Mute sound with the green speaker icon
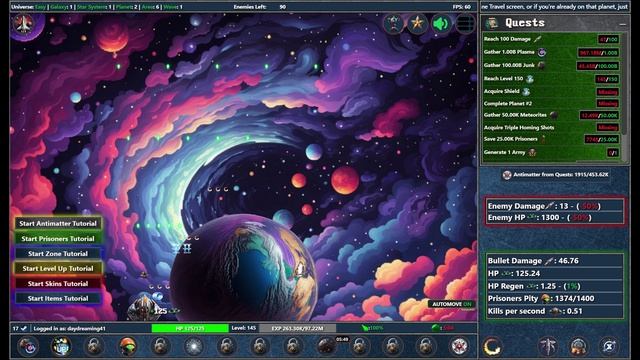 tap(441, 24)
